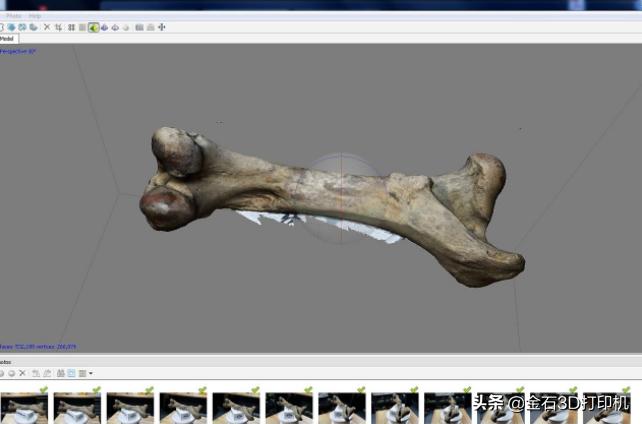Select the third bone photo thumbnail
This screenshot has height=424, width=642.
[x=129, y=408]
